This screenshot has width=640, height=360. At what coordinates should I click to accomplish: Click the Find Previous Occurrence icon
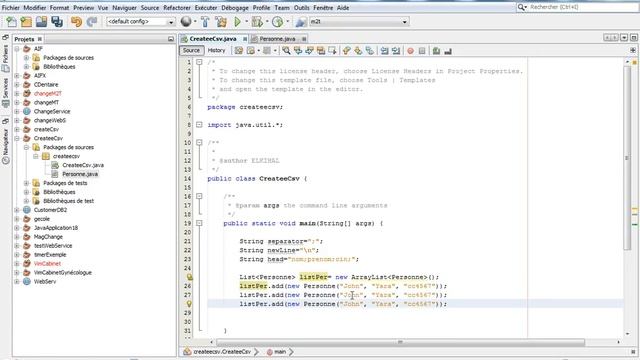298,51
